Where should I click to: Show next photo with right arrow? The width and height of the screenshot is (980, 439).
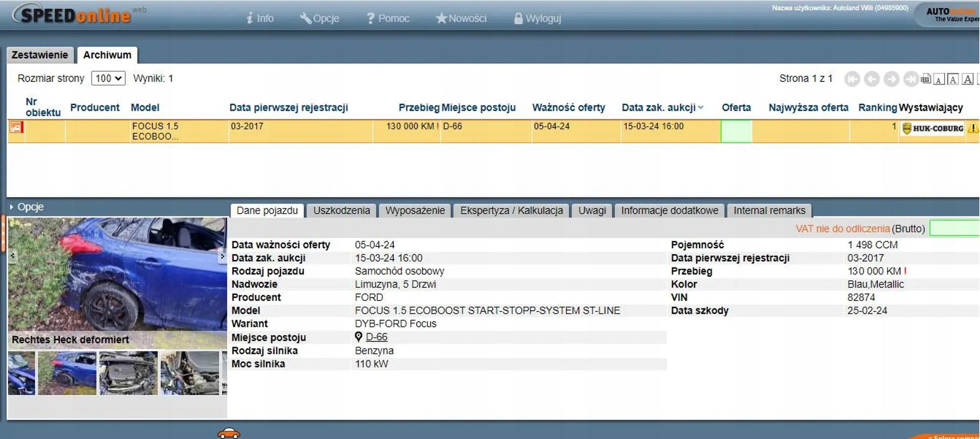(222, 256)
